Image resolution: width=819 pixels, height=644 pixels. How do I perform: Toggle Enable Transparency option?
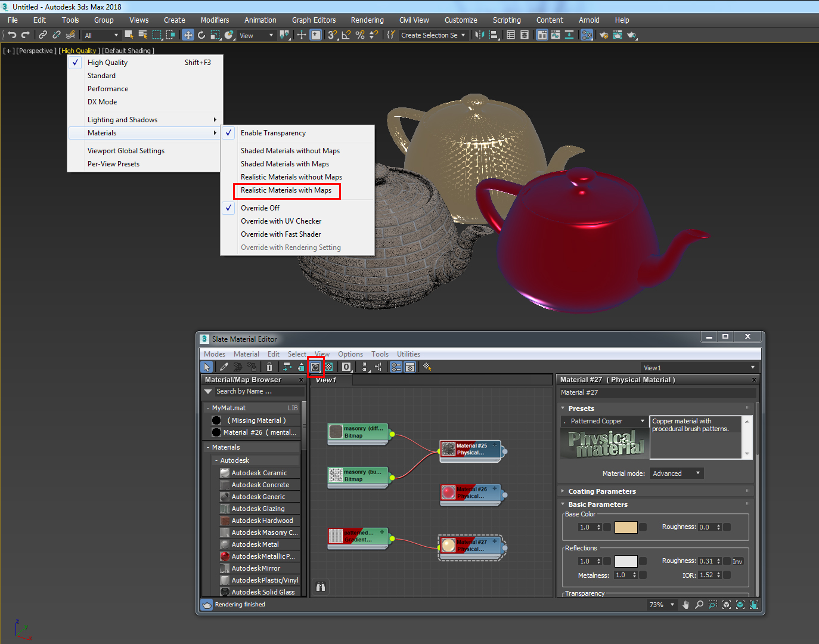(273, 133)
